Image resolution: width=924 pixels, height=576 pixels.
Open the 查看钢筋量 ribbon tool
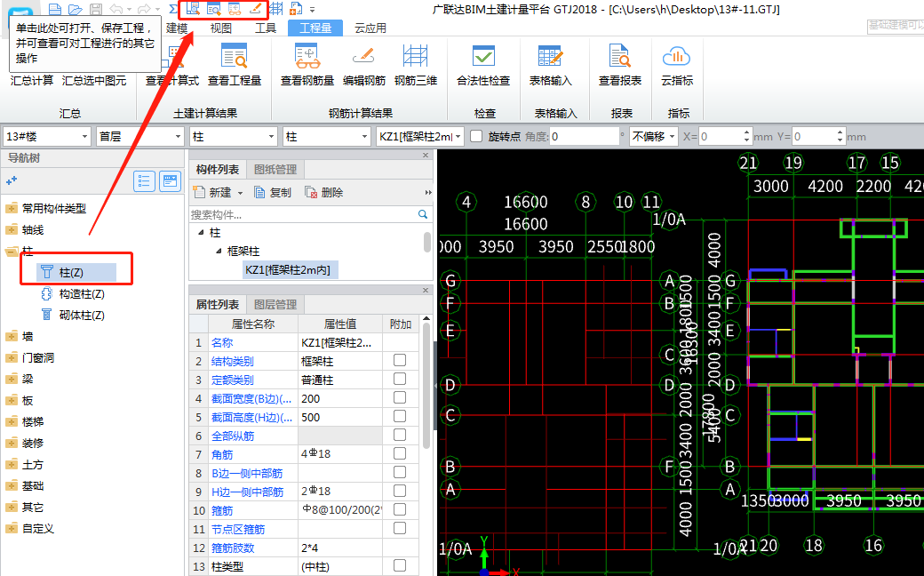click(x=307, y=65)
